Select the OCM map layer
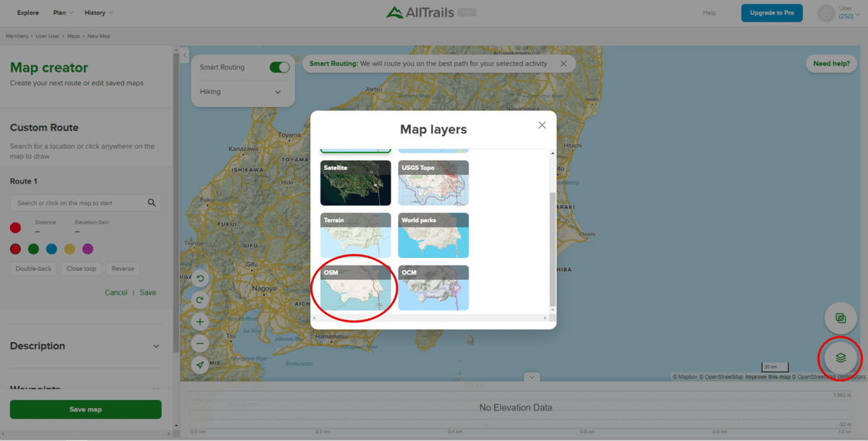The image size is (868, 441). pyautogui.click(x=433, y=288)
